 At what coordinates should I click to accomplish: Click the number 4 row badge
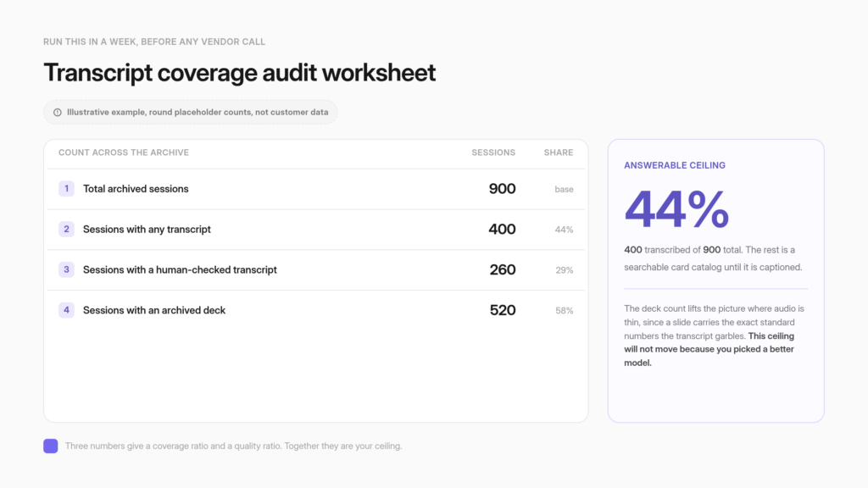66,310
